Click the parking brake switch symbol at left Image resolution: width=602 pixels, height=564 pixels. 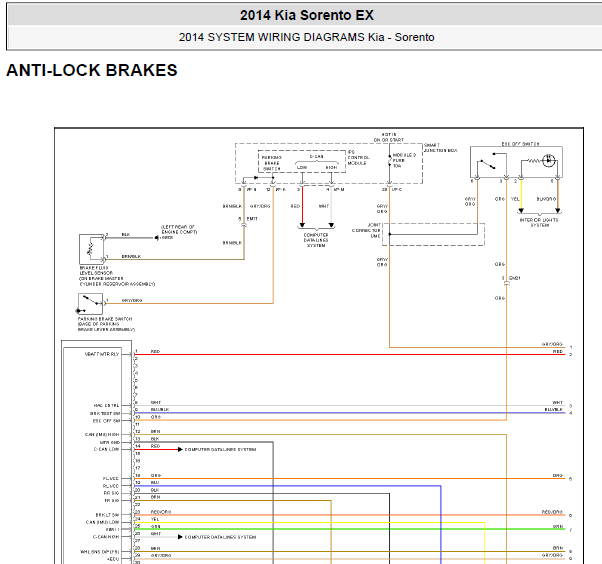[x=90, y=303]
